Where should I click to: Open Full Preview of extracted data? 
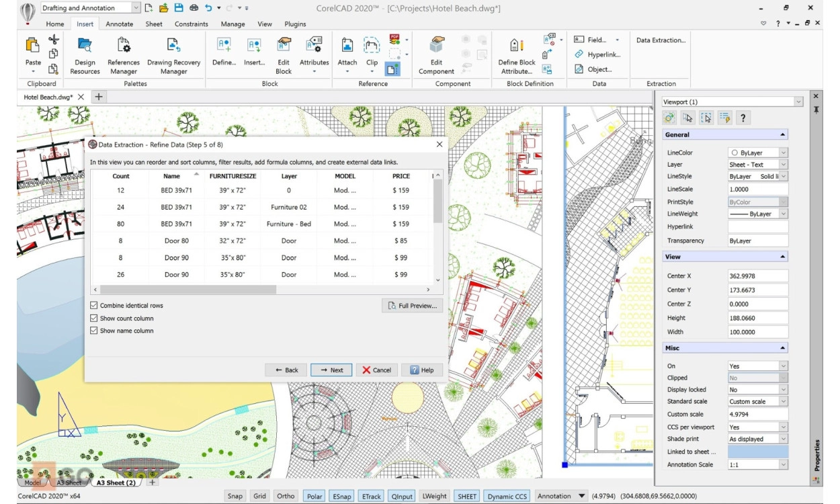click(412, 306)
